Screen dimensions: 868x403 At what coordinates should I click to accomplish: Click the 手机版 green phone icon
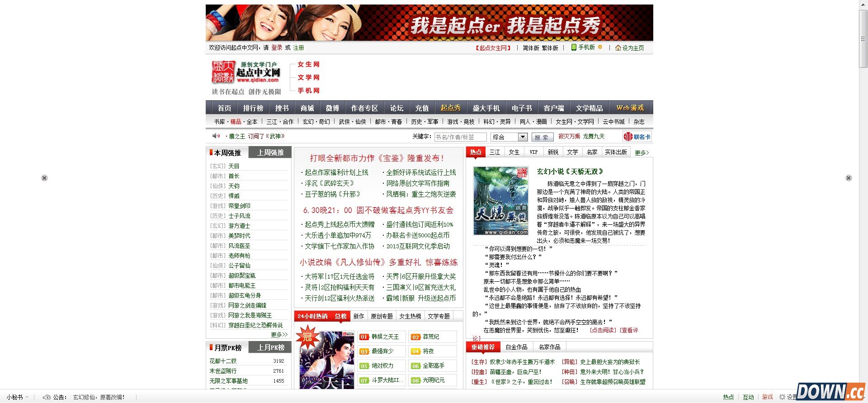[x=574, y=47]
